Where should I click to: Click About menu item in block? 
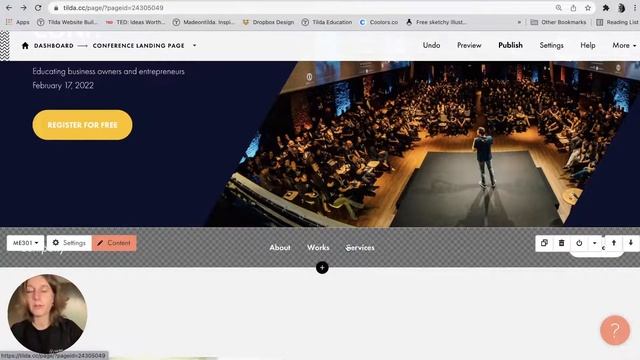tap(280, 247)
